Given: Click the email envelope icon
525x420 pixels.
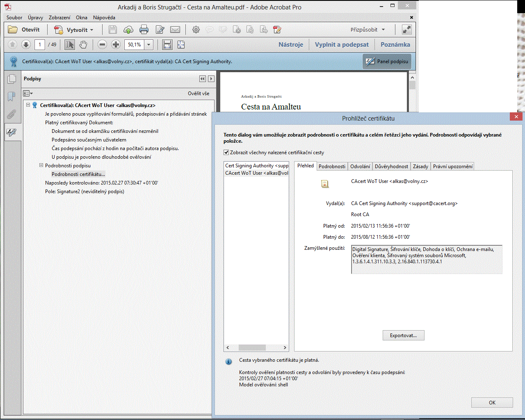Looking at the screenshot, I should [x=175, y=30].
